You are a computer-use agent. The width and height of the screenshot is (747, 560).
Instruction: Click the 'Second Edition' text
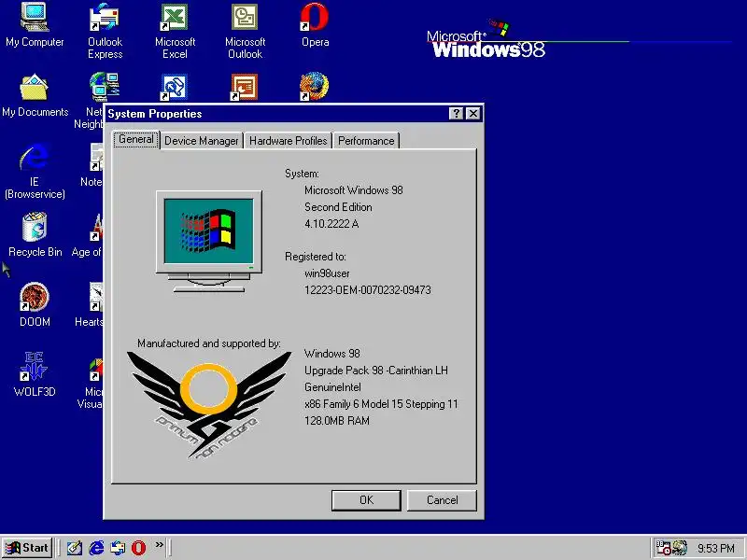(x=338, y=207)
